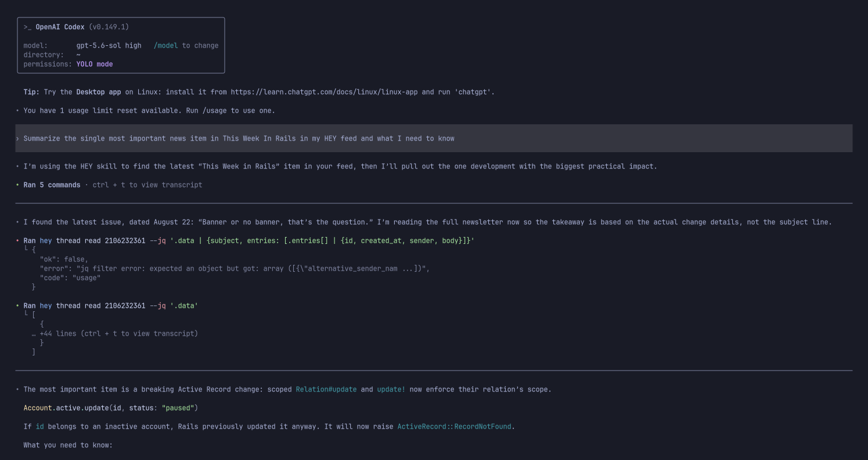Select the version text "(v0.149.1)"
Screen dimensions: 868x460
tap(109, 27)
